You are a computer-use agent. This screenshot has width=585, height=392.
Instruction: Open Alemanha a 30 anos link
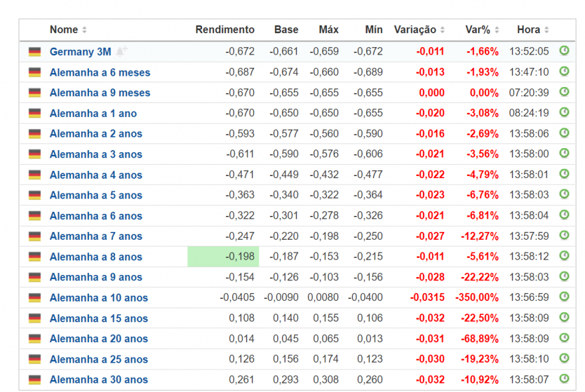(99, 379)
